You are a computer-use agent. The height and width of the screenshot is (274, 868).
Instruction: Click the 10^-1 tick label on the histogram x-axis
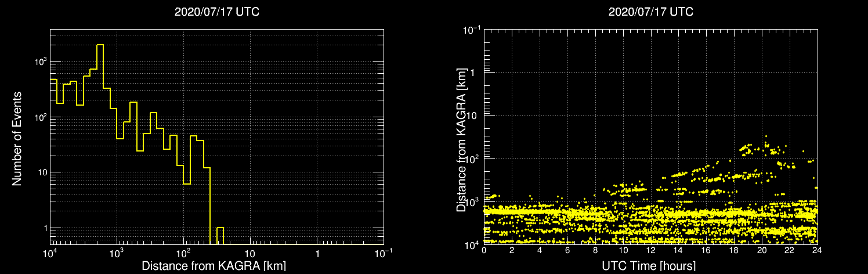(383, 254)
